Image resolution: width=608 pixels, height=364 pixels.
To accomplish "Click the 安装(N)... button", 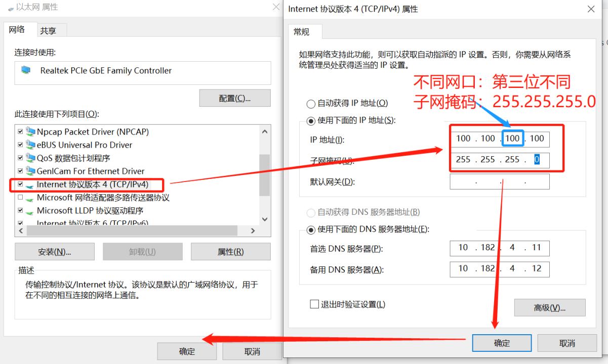I will tap(55, 252).
